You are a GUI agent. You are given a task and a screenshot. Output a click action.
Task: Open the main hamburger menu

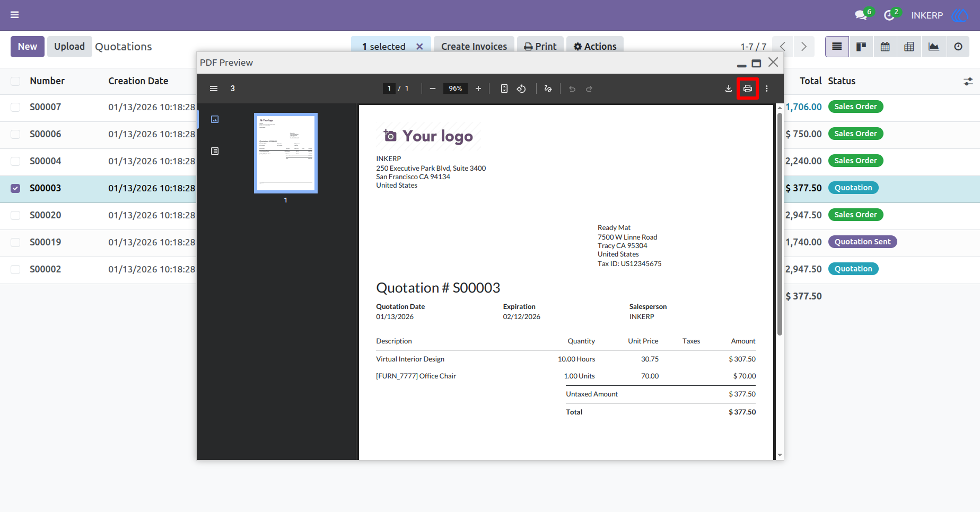(x=15, y=15)
